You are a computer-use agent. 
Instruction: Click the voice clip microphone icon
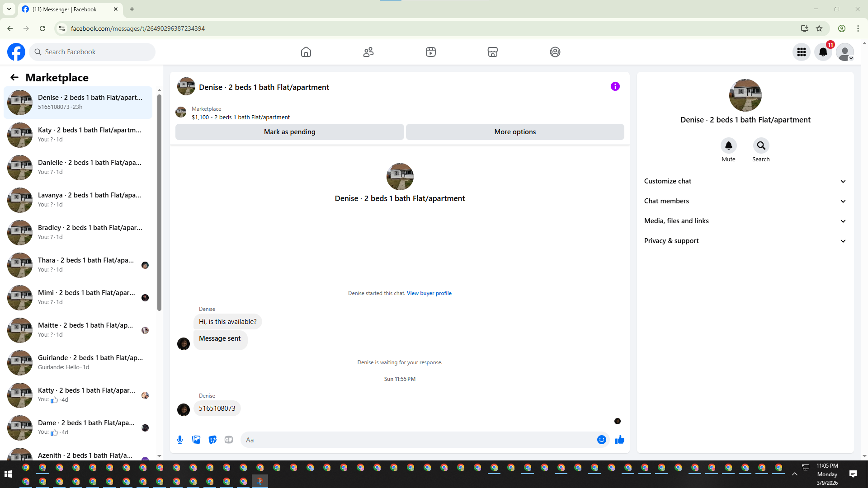click(x=180, y=440)
